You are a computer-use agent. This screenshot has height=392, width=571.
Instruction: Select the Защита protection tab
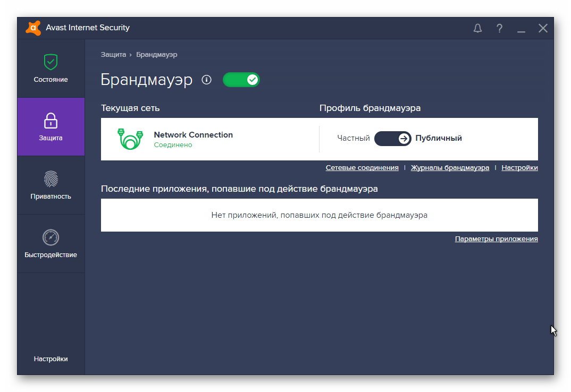pos(51,126)
